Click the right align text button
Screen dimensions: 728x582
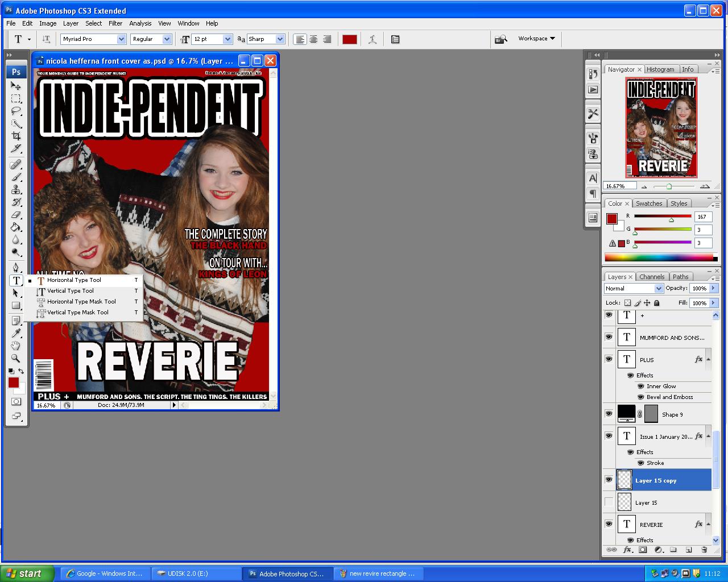click(327, 39)
